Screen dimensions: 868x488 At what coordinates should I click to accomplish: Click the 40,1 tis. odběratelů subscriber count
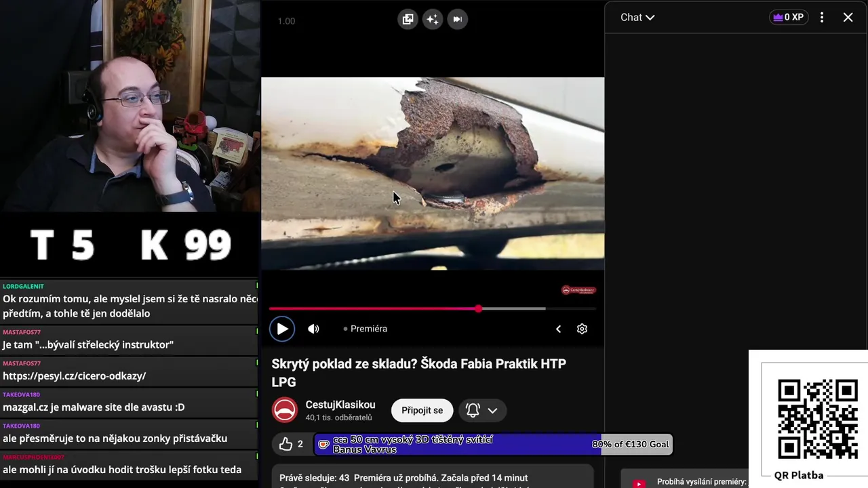coord(338,418)
